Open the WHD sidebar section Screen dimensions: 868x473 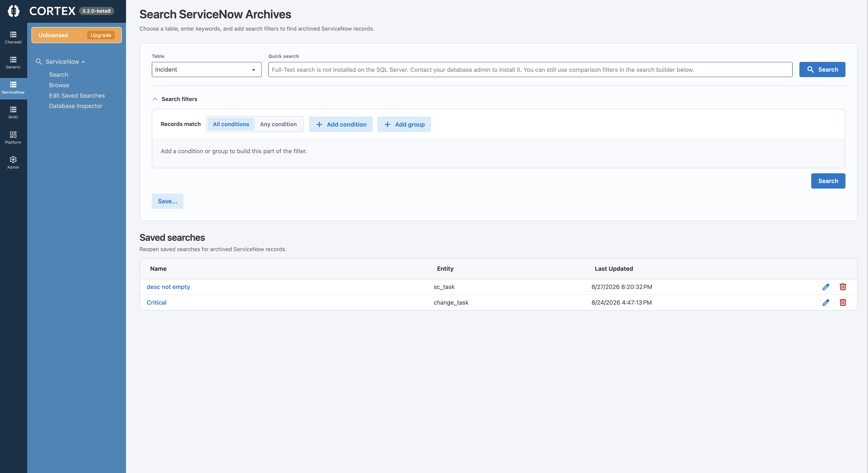coord(13,113)
